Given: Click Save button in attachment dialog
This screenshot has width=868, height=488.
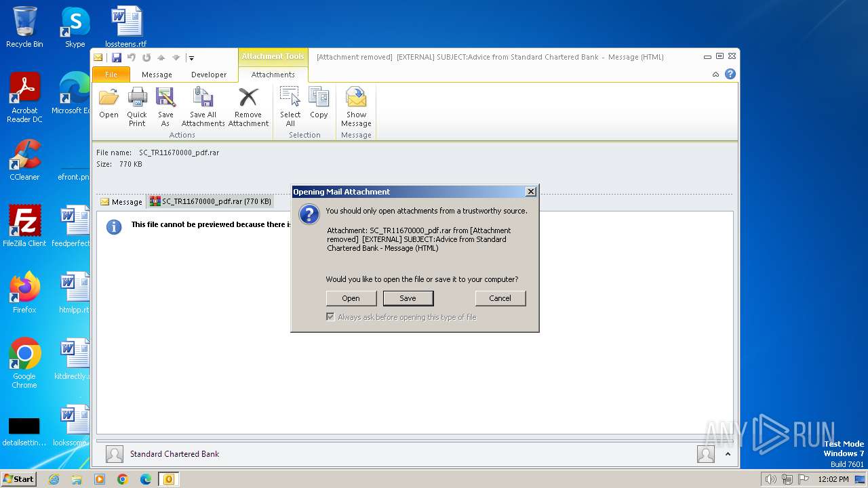Looking at the screenshot, I should (x=408, y=298).
